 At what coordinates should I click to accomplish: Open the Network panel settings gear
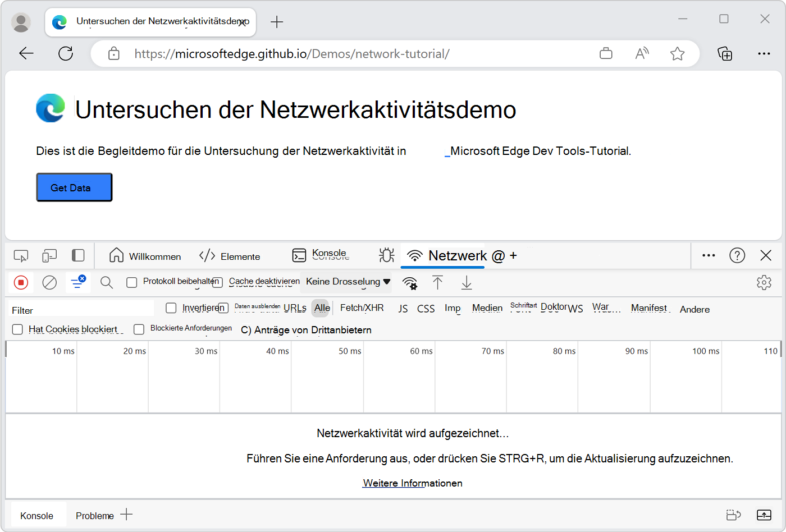coord(764,282)
